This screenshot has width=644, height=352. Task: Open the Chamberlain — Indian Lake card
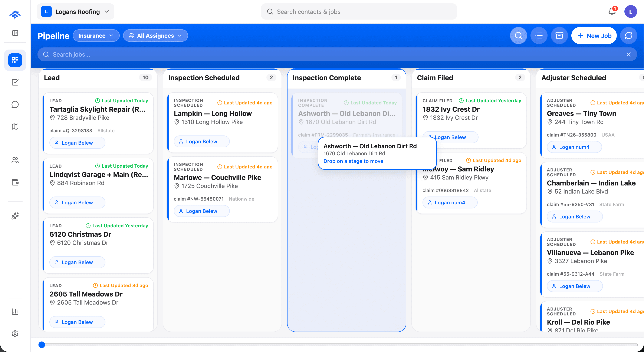point(592,195)
